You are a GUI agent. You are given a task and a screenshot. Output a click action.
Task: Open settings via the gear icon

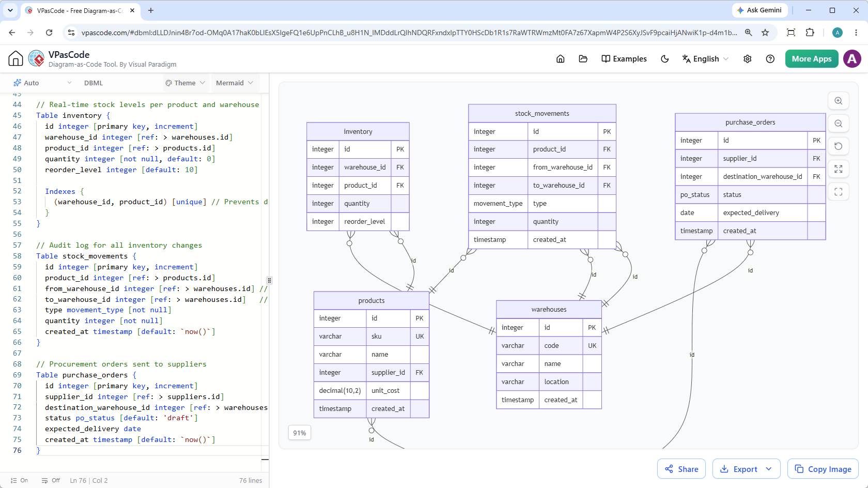pos(747,59)
